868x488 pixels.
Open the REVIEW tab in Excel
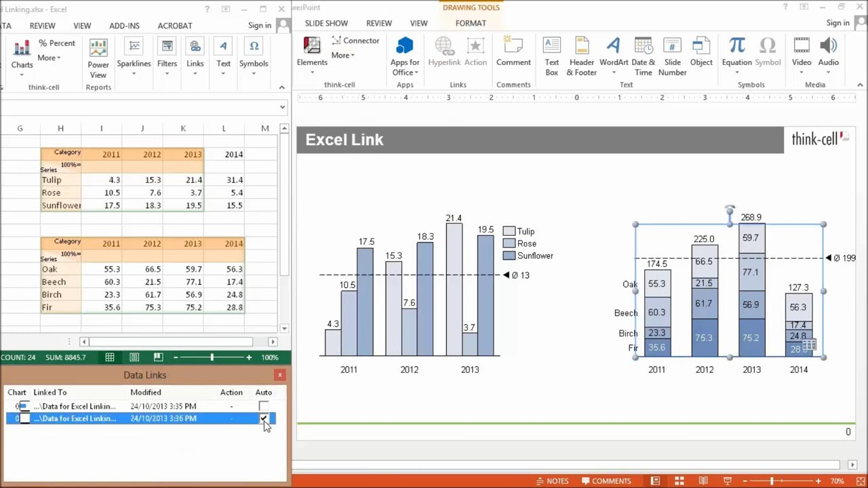click(42, 25)
